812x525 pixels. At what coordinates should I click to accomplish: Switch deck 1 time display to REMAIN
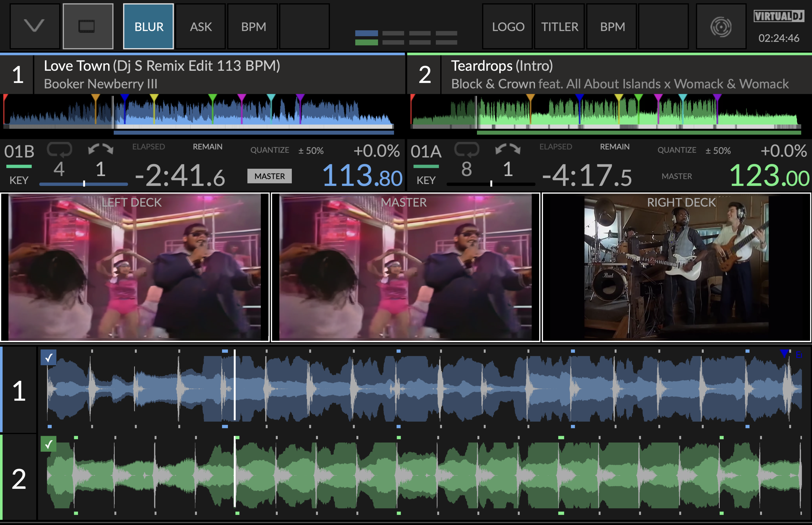[207, 147]
